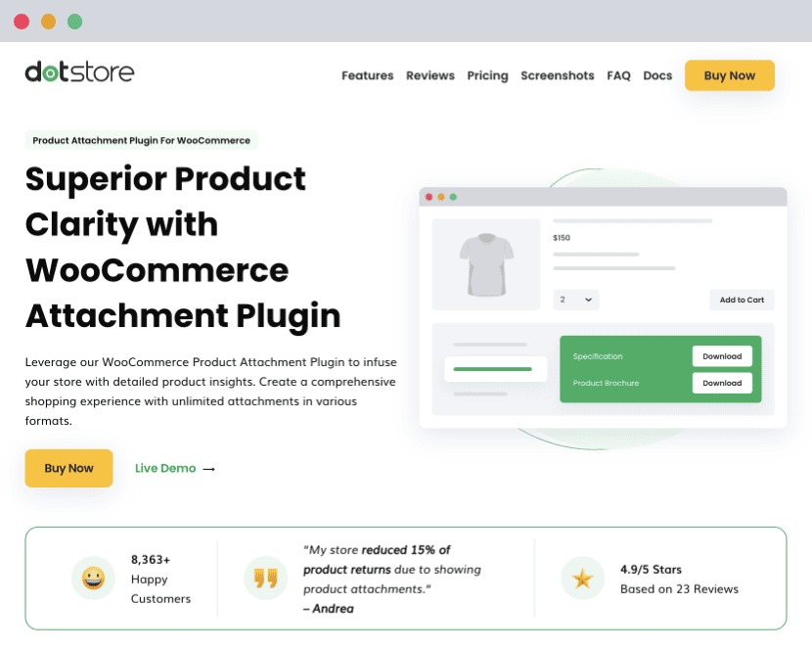Download the Product Brochure attachment
This screenshot has width=812, height=651.
click(x=722, y=383)
